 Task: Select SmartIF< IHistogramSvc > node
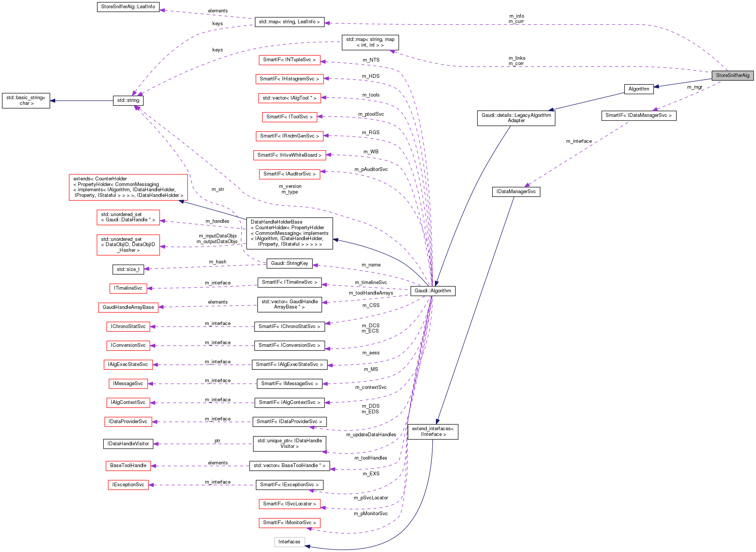(x=289, y=79)
